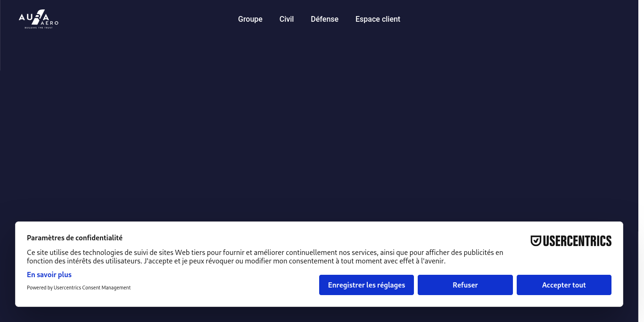This screenshot has height=322, width=644.
Task: Click the word Usercentrics in Powered by line
Action: pos(67,288)
